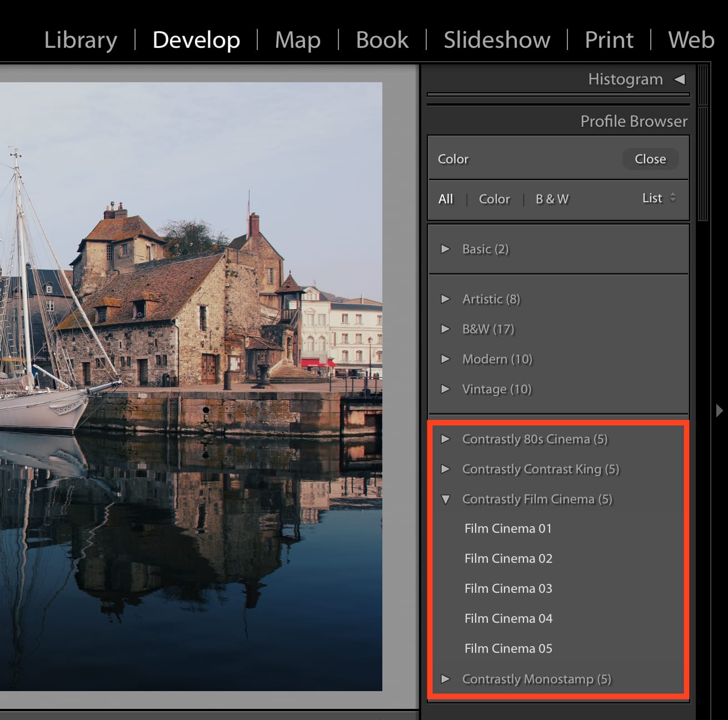The image size is (728, 720).
Task: Show All profiles filter
Action: pyautogui.click(x=446, y=199)
